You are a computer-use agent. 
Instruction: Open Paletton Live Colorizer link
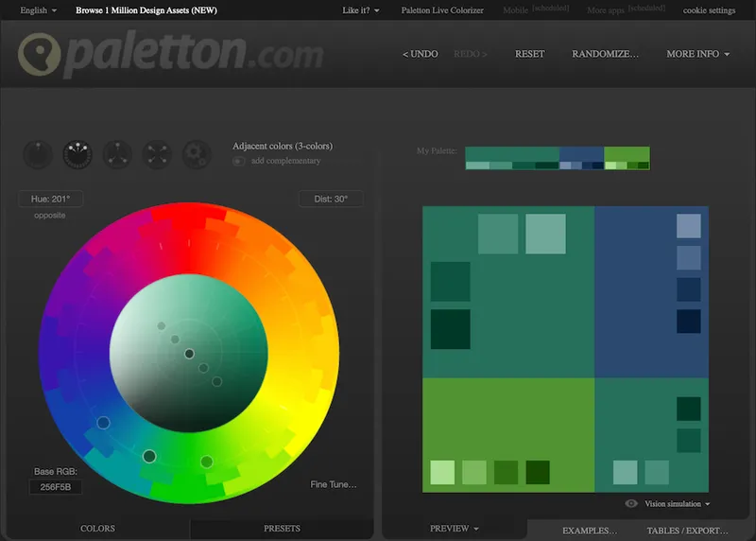coord(442,10)
